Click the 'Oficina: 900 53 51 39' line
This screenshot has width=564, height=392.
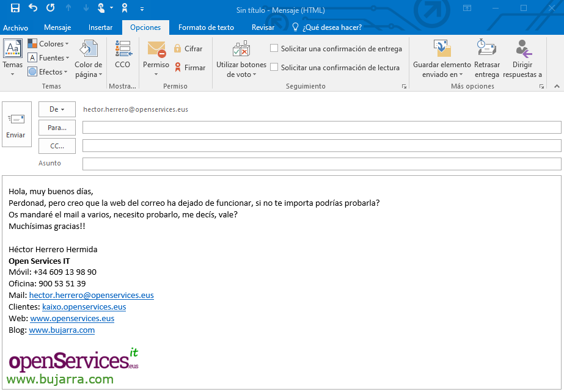(x=47, y=283)
